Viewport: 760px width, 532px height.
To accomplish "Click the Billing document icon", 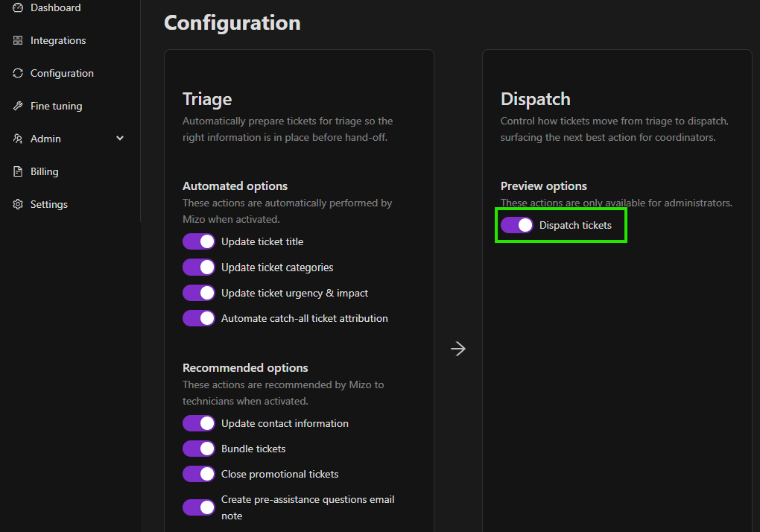I will click(18, 171).
